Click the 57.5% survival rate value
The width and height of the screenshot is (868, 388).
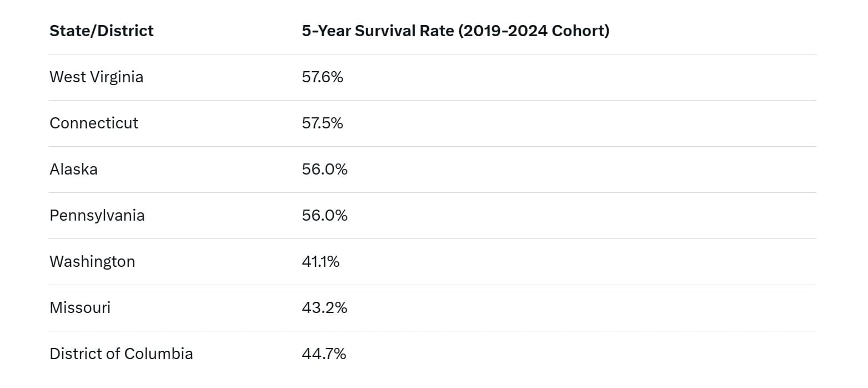(x=323, y=123)
